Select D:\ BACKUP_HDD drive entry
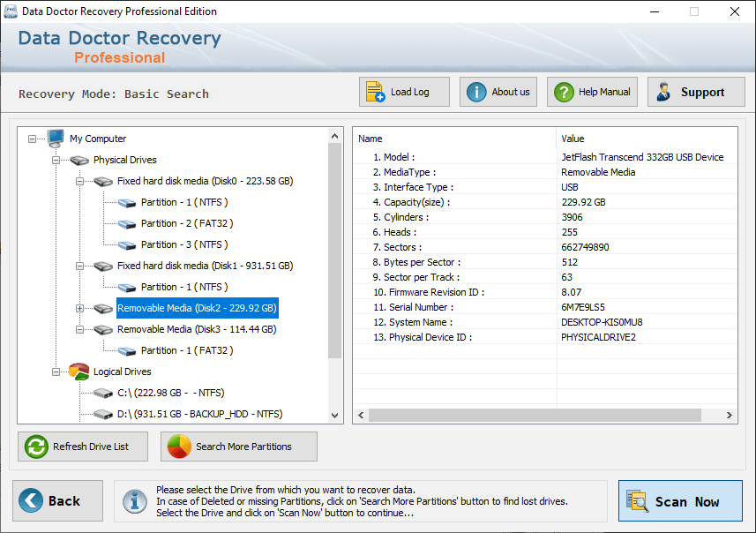The image size is (756, 533). pos(200,415)
